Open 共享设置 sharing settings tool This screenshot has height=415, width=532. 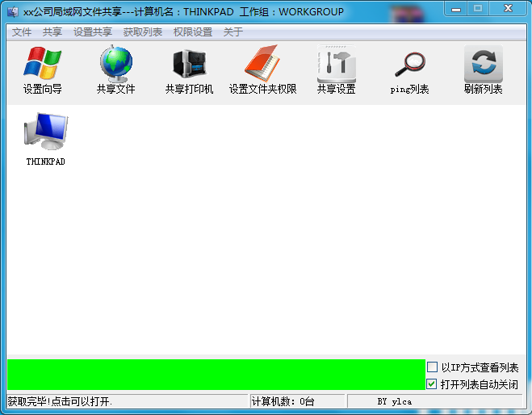point(336,70)
